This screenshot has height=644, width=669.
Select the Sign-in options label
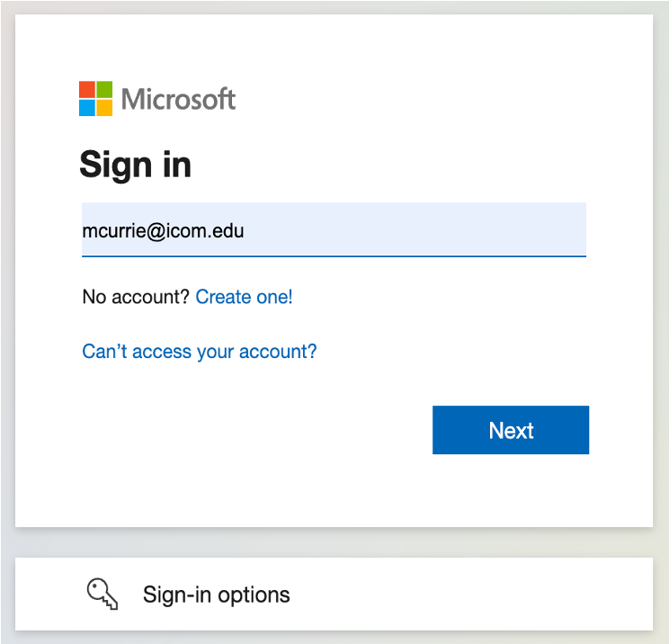click(217, 595)
